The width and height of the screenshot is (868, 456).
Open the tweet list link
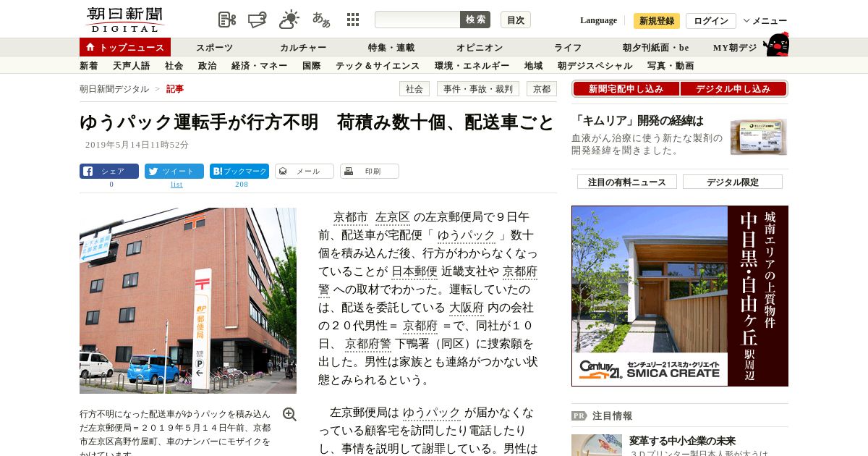(176, 185)
